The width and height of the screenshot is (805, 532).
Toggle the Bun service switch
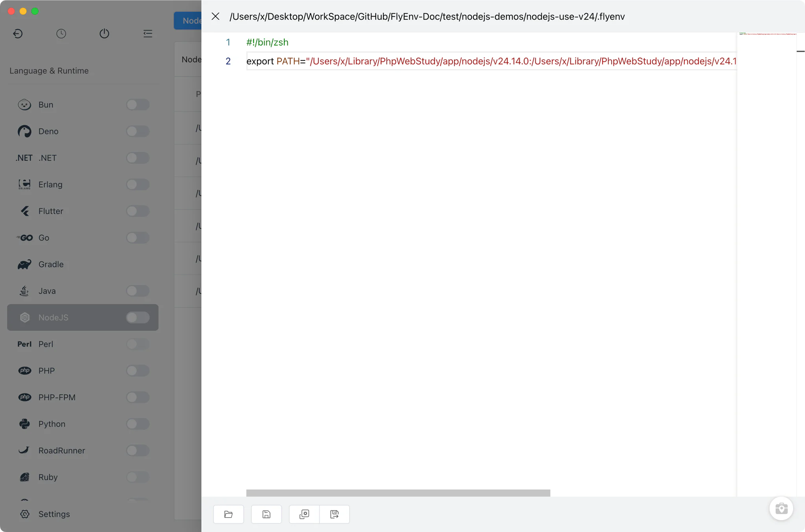[x=138, y=105]
